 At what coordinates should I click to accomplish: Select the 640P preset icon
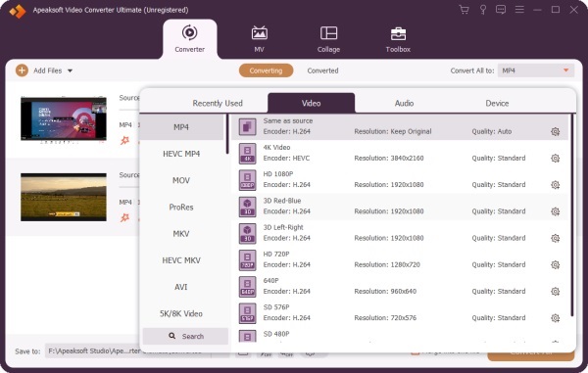[x=248, y=286]
